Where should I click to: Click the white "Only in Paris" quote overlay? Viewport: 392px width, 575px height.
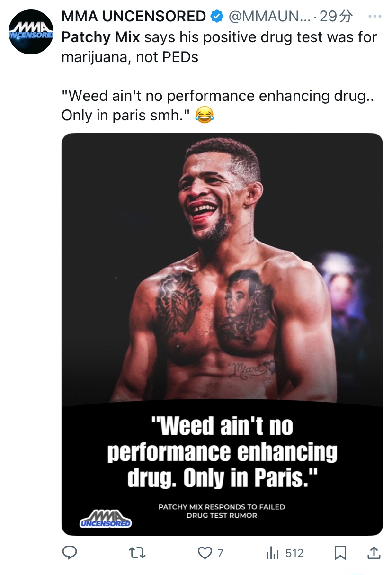coord(222,452)
